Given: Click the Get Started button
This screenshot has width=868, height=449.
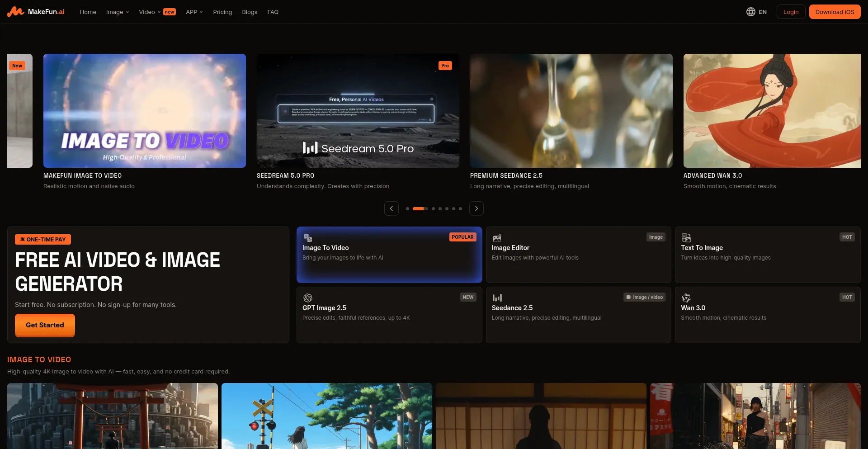Looking at the screenshot, I should (x=45, y=325).
